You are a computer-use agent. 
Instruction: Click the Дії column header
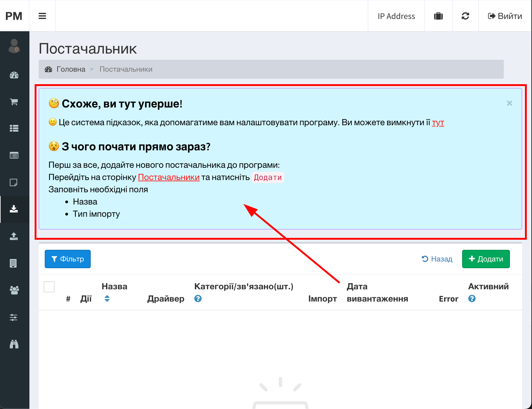86,299
